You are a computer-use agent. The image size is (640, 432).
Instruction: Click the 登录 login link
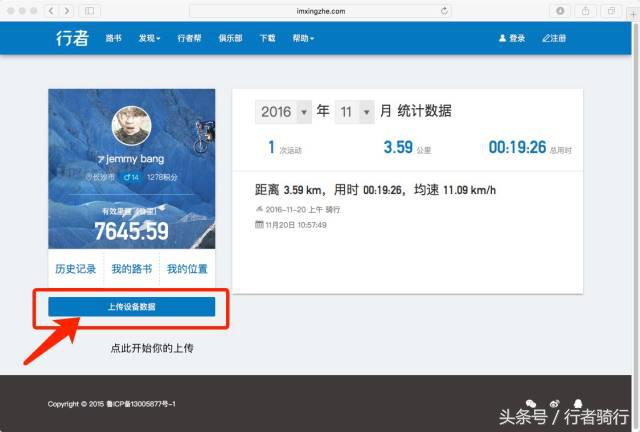click(x=512, y=38)
